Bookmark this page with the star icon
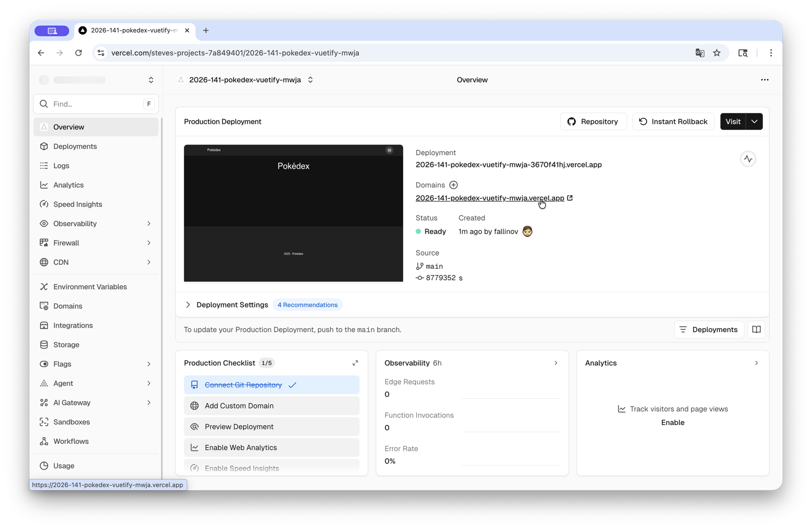The height and width of the screenshot is (529, 812). (717, 53)
